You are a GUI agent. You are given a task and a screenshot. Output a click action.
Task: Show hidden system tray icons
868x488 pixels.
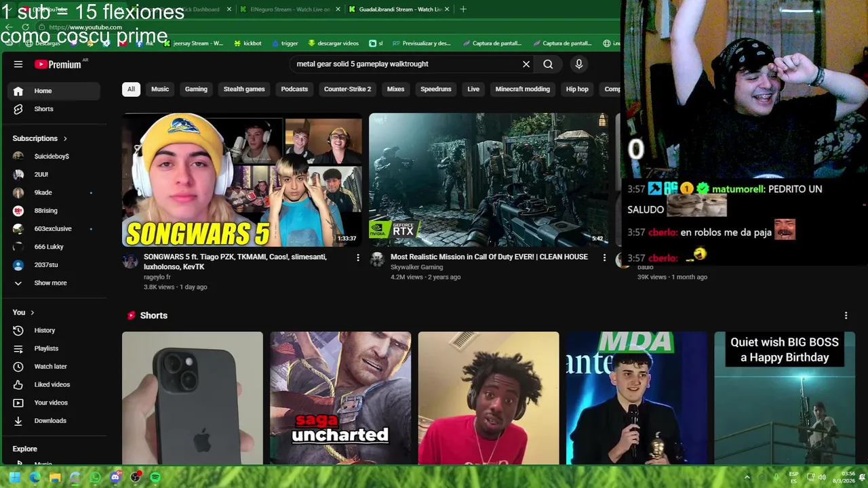click(747, 477)
